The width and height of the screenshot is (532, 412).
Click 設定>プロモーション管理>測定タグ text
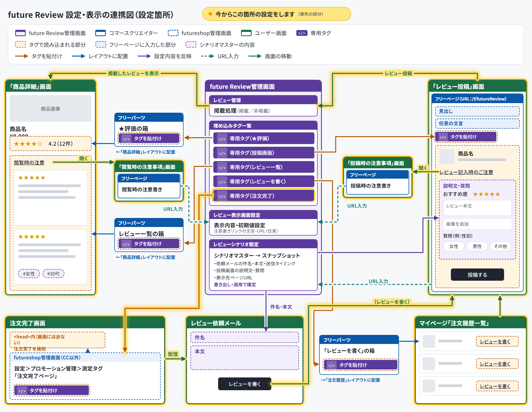coord(59,368)
